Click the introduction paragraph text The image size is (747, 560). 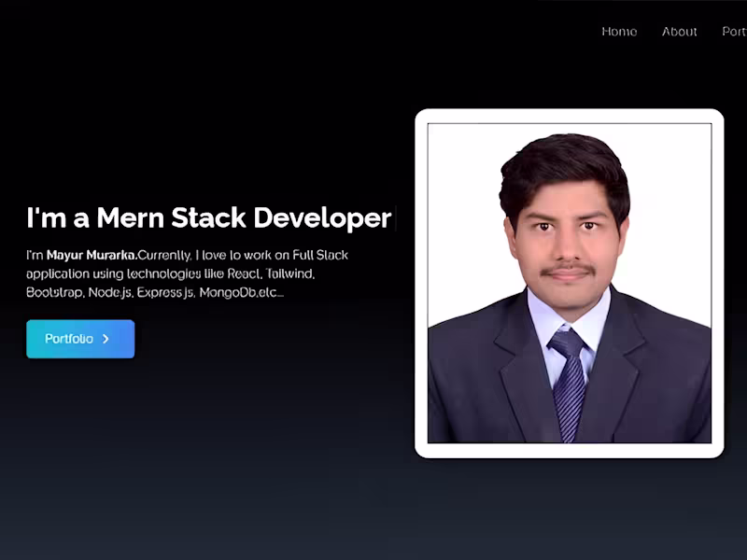[x=185, y=273]
